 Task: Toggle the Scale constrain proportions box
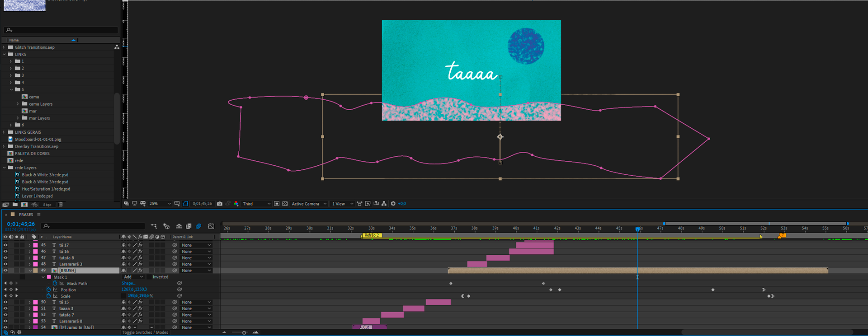point(123,296)
